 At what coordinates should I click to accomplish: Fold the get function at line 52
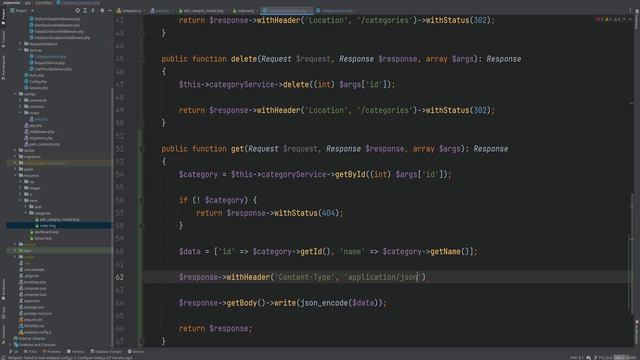coord(141,149)
